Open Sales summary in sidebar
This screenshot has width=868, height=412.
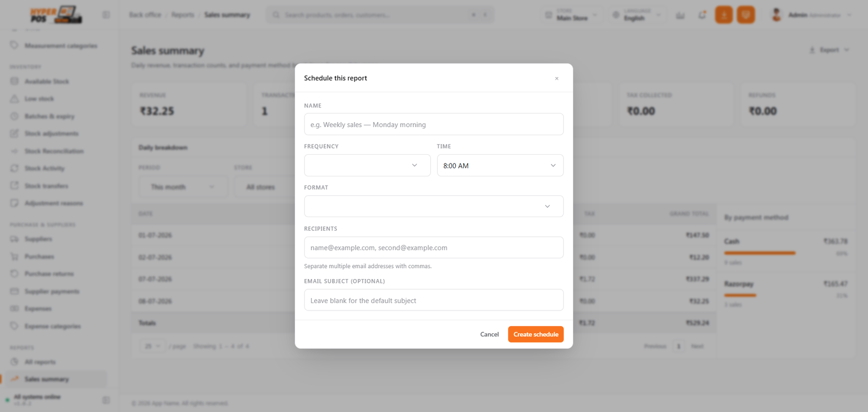[x=57, y=379]
